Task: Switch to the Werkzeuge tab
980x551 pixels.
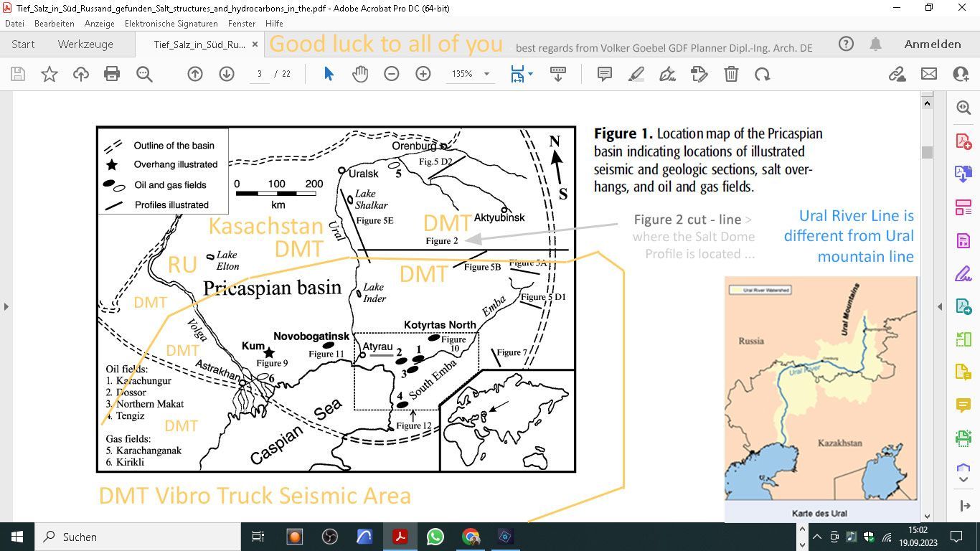Action: [x=85, y=44]
